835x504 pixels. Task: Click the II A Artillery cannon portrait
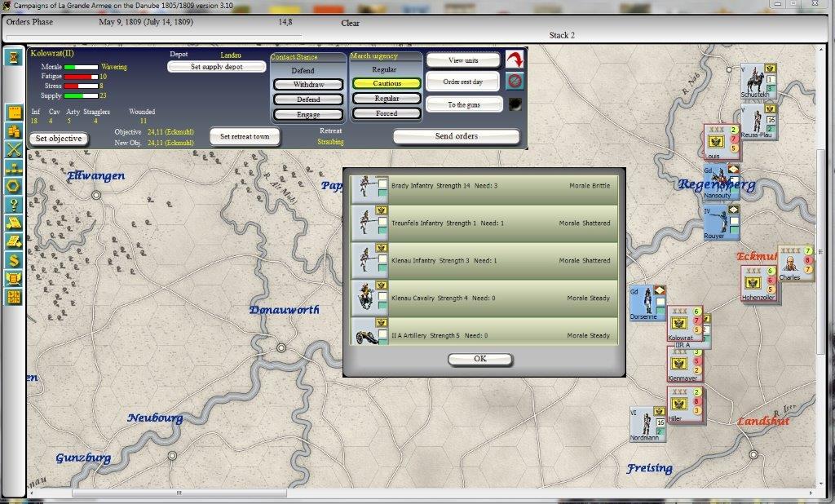[367, 337]
